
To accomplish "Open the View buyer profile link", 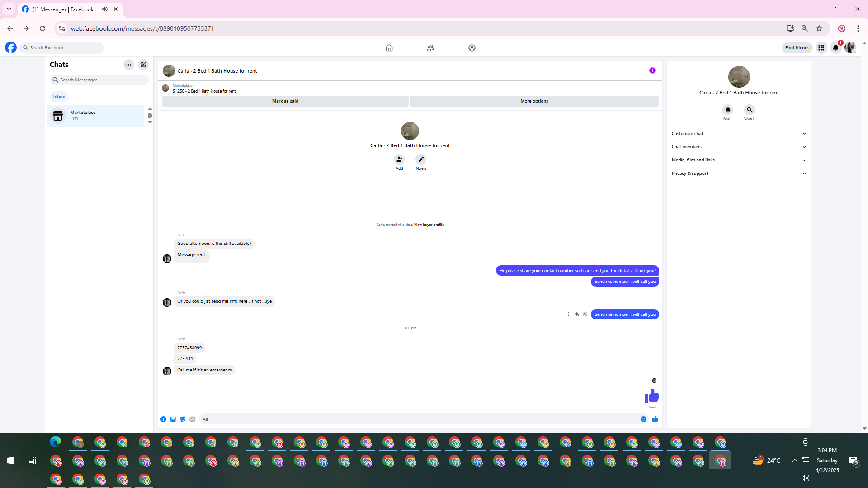I will click(429, 225).
